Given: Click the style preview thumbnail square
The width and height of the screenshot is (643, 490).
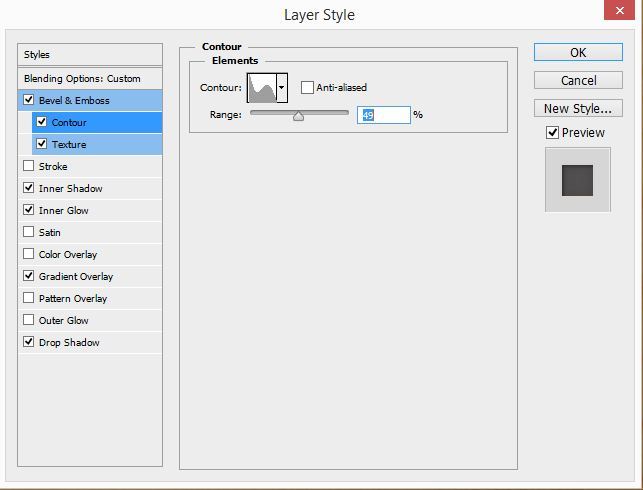Looking at the screenshot, I should click(577, 180).
